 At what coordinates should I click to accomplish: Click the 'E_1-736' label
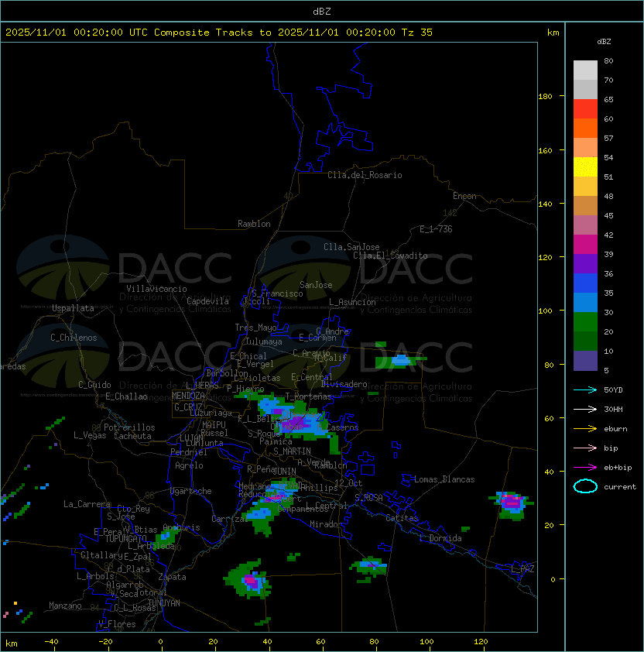pos(436,229)
